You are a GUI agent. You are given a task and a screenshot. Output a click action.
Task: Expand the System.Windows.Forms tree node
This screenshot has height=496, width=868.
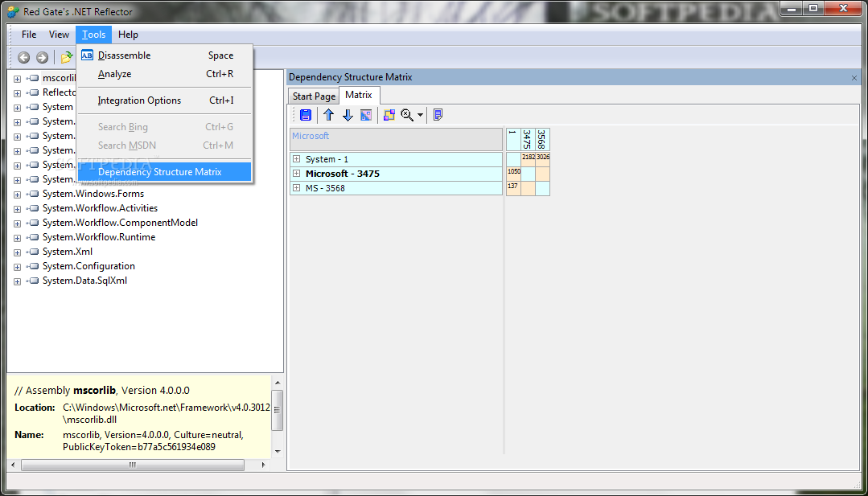17,195
